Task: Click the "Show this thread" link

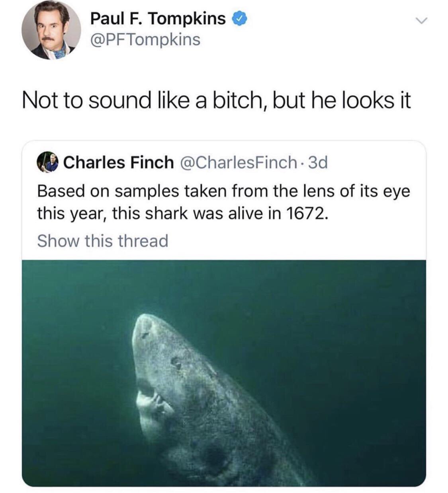Action: tap(103, 241)
